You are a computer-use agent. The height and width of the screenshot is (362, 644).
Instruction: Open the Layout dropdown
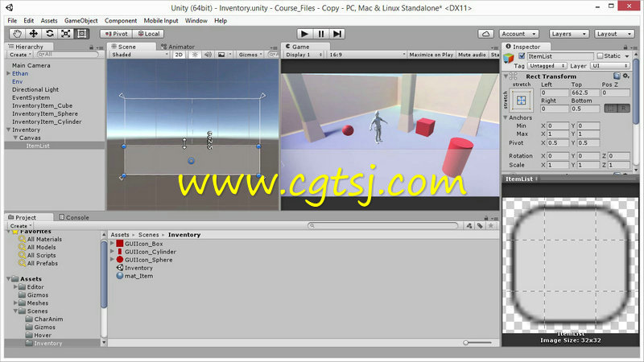[x=614, y=34]
